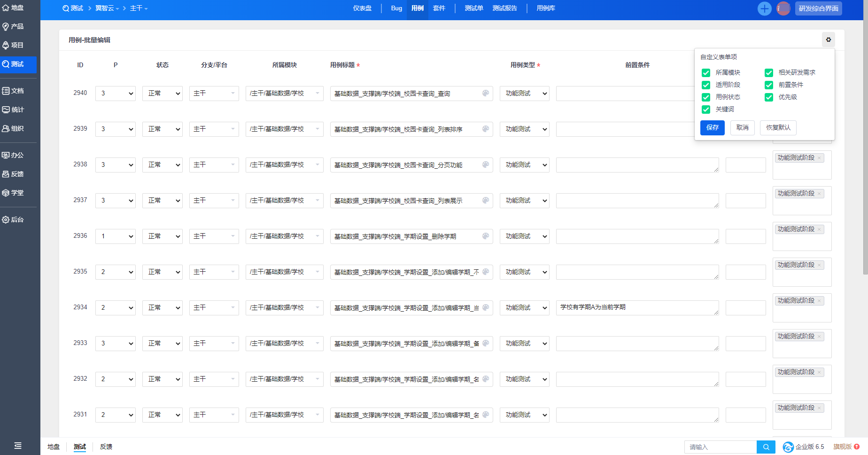Image resolution: width=868 pixels, height=455 pixels.
Task: Open the 状态 dropdown for case 2939
Action: (x=163, y=129)
